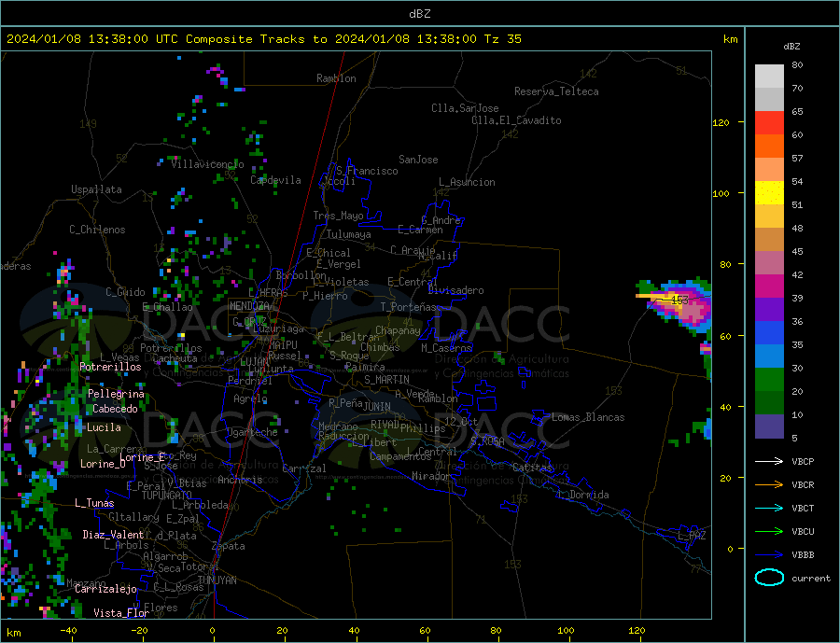The width and height of the screenshot is (840, 643).
Task: Click the 80 dBZ light gray swatch
Action: coord(769,77)
